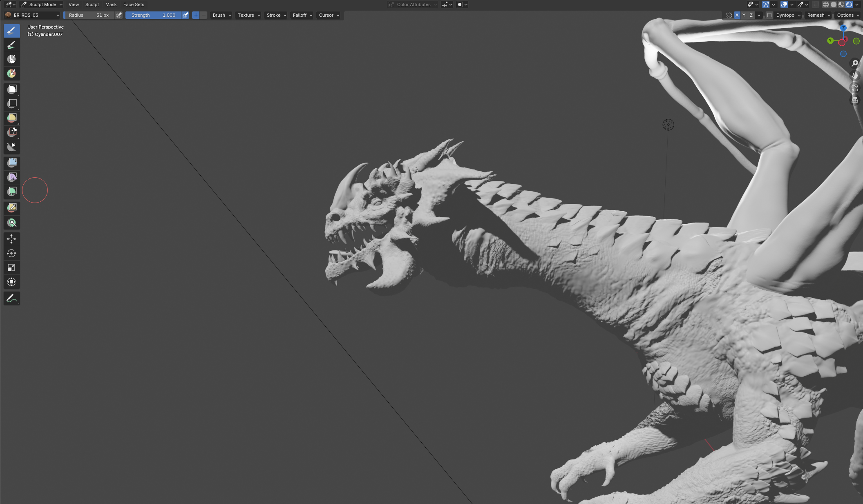Select the Mesh Filter tool
The image size is (863, 504).
[x=12, y=163]
